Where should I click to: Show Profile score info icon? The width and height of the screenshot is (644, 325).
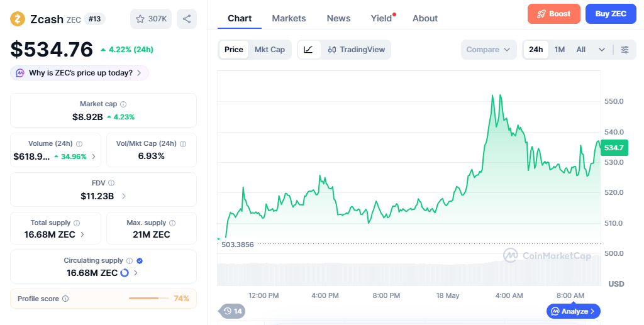[65, 299]
